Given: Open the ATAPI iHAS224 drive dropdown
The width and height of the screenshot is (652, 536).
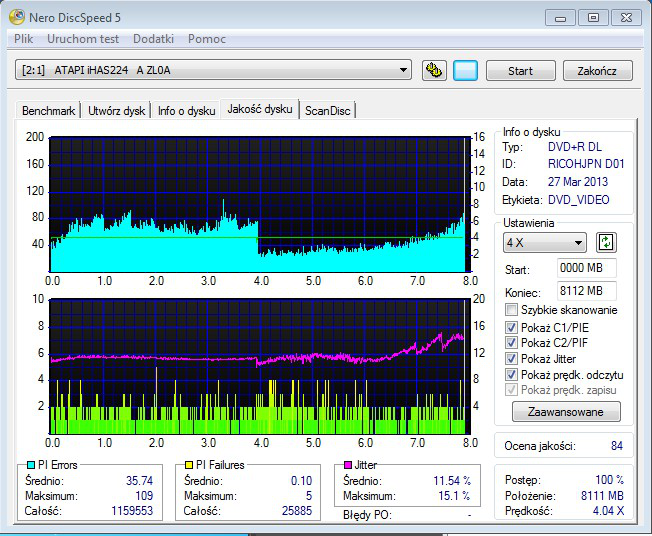Looking at the screenshot, I should click(x=213, y=70).
